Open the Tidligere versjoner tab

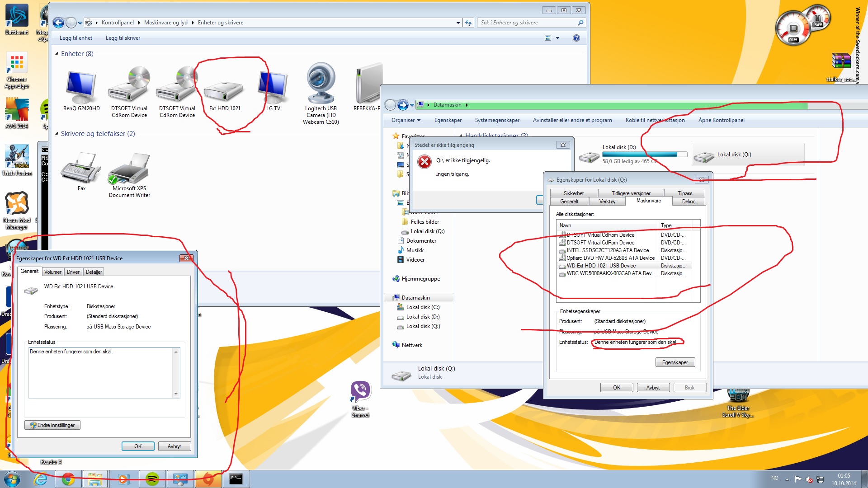[631, 193]
